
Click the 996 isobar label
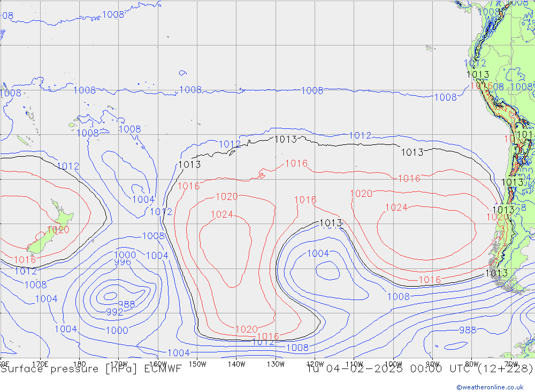(x=122, y=262)
